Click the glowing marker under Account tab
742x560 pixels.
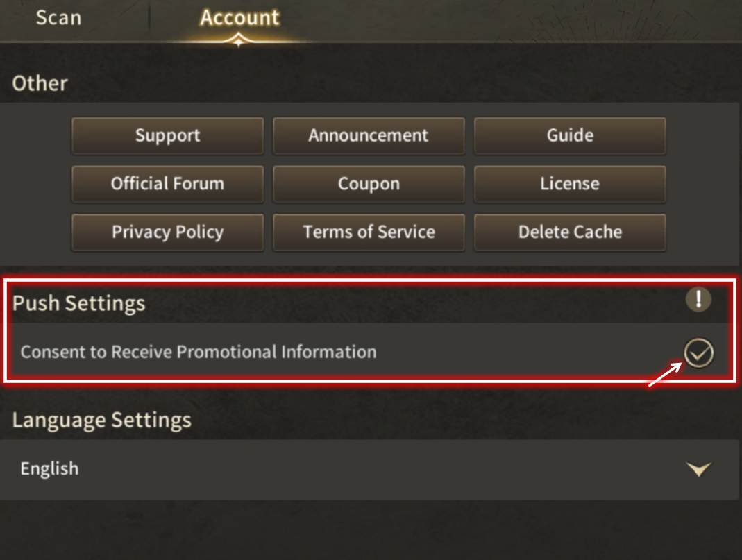[x=239, y=41]
